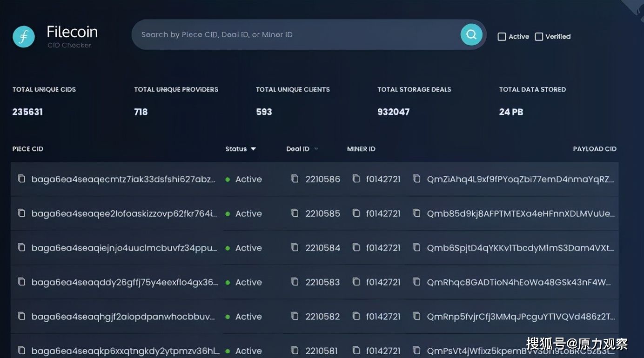Copy miner ID in deal 2210583 row

[x=356, y=282]
